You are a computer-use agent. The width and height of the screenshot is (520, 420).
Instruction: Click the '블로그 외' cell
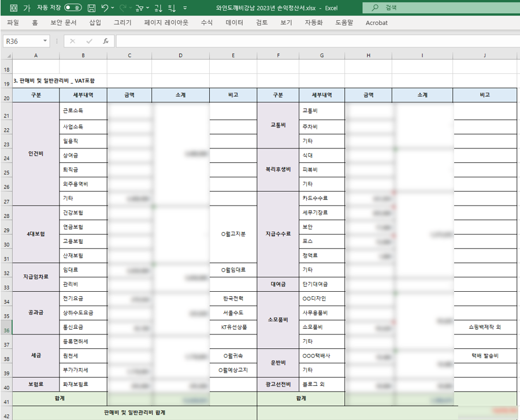point(322,385)
